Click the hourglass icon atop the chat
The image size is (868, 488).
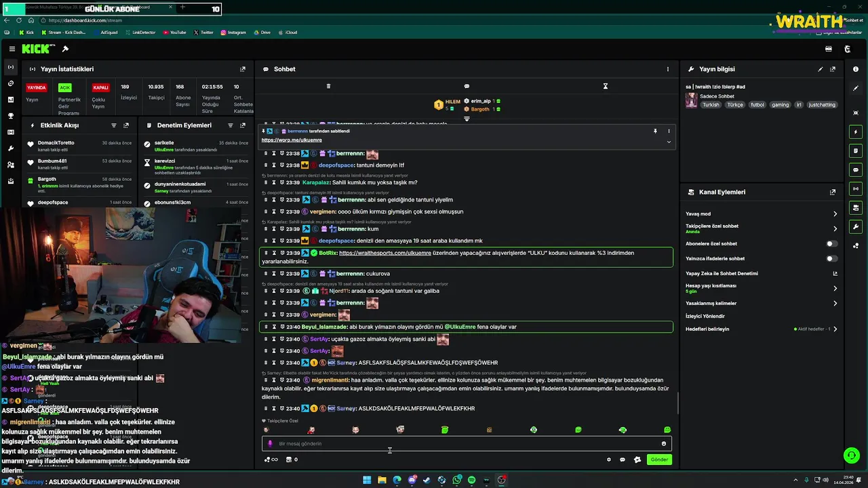pos(606,86)
